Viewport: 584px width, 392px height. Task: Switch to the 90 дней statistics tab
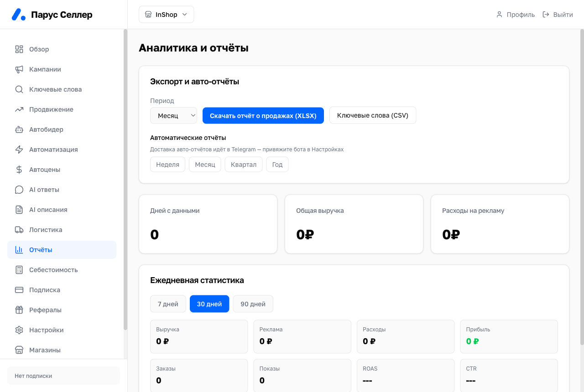click(x=253, y=304)
